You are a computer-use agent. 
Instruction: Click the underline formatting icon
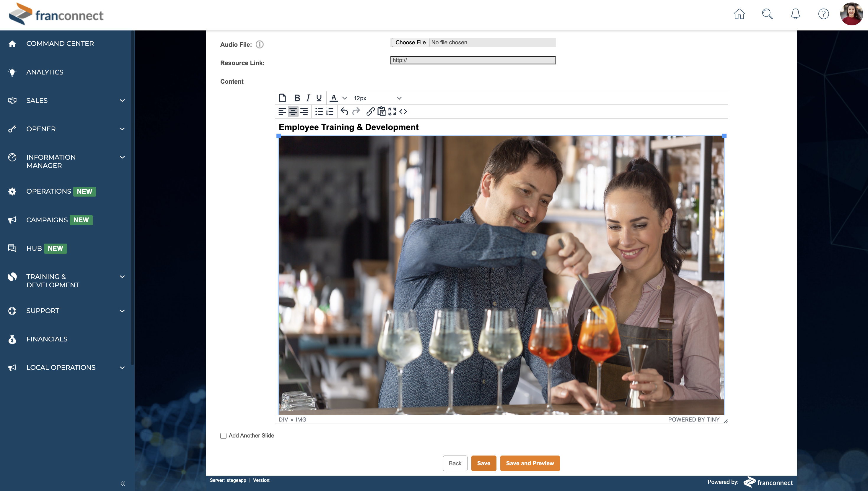coord(319,98)
